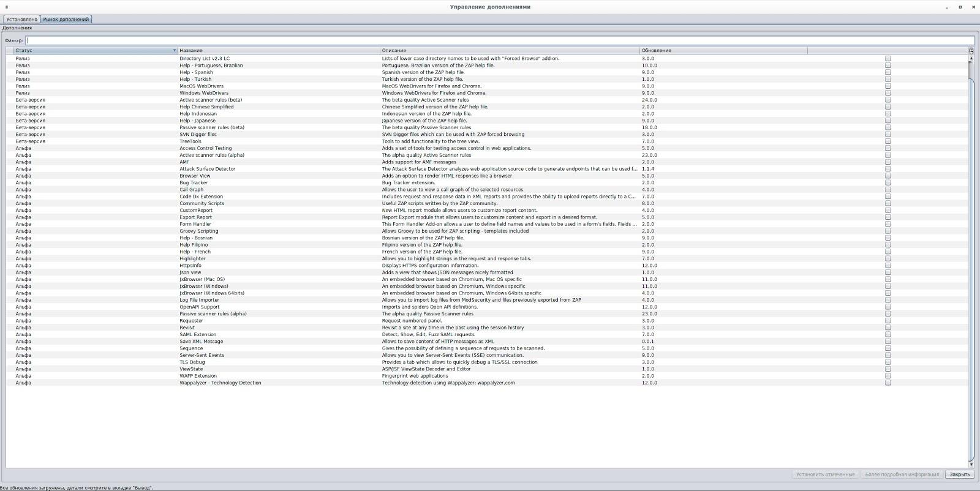
Task: Select the Help - Portuguese, Brazilian row name
Action: tap(211, 66)
